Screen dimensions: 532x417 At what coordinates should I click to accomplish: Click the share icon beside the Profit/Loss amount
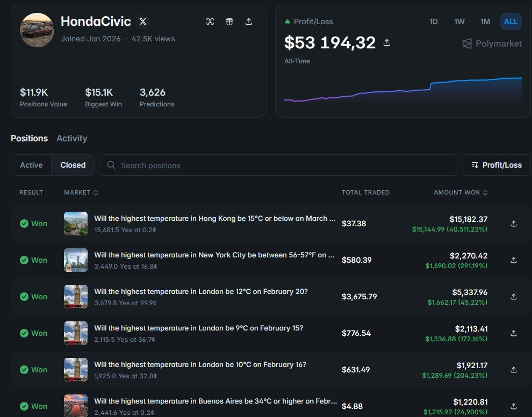pyautogui.click(x=386, y=44)
